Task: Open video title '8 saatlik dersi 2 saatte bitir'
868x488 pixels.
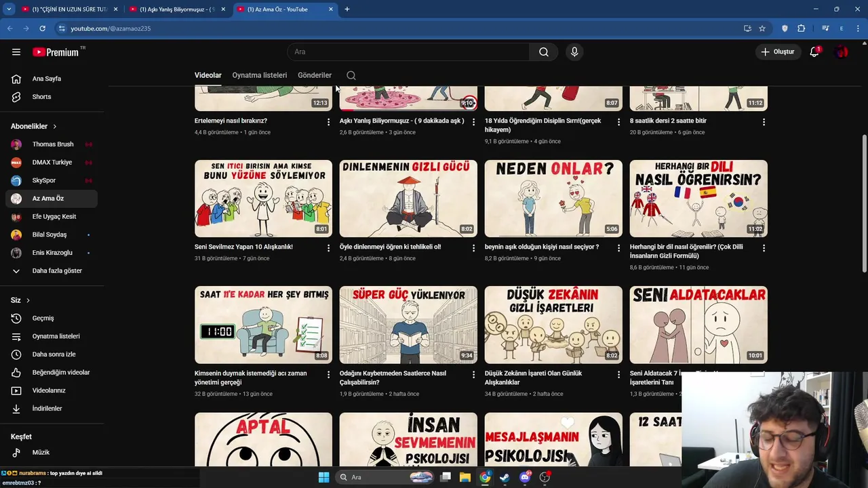Action: coord(668,121)
